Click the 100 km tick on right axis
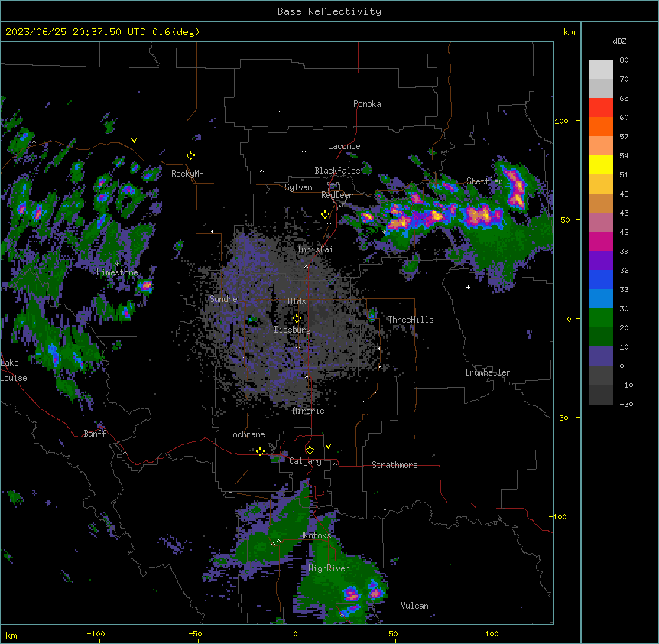659x644 pixels. pos(561,121)
